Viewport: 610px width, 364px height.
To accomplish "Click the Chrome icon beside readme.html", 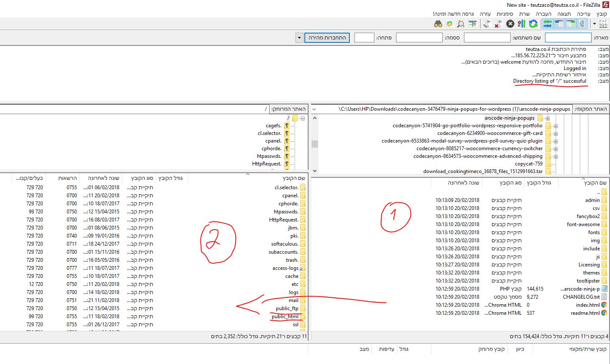I will [604, 313].
